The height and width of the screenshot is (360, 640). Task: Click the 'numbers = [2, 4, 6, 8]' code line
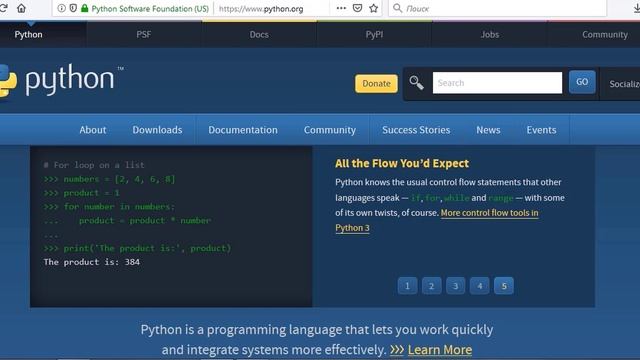point(109,179)
